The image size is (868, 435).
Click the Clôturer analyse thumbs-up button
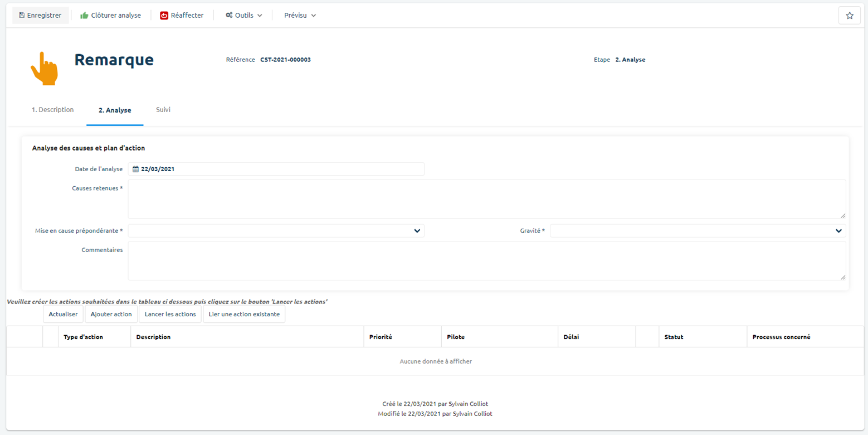pyautogui.click(x=110, y=16)
